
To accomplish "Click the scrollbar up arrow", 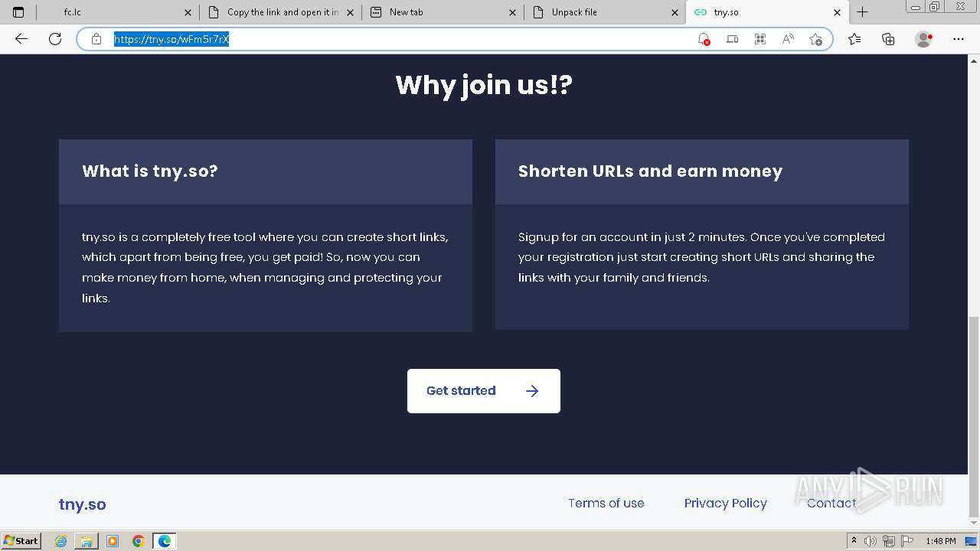I will pos(974,60).
